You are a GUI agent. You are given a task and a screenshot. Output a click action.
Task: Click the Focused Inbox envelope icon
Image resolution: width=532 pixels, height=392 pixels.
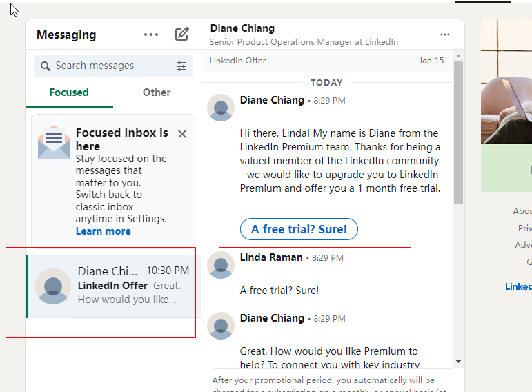click(54, 142)
